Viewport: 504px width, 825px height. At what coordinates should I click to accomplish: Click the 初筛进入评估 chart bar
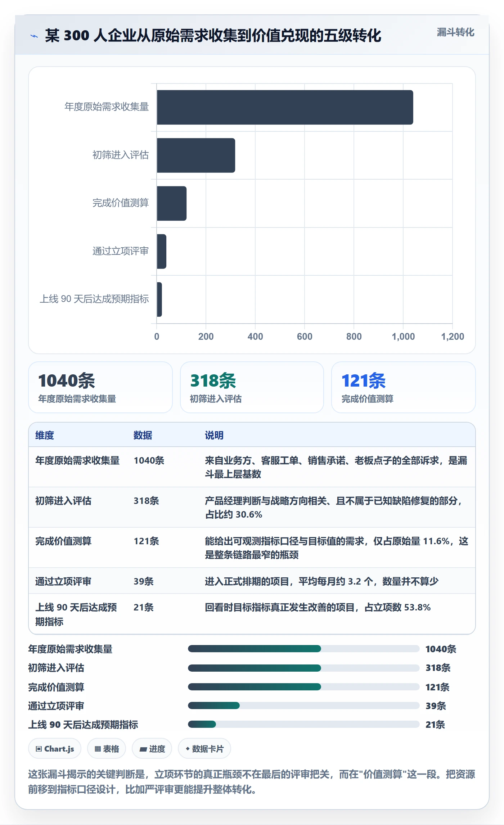coord(196,155)
